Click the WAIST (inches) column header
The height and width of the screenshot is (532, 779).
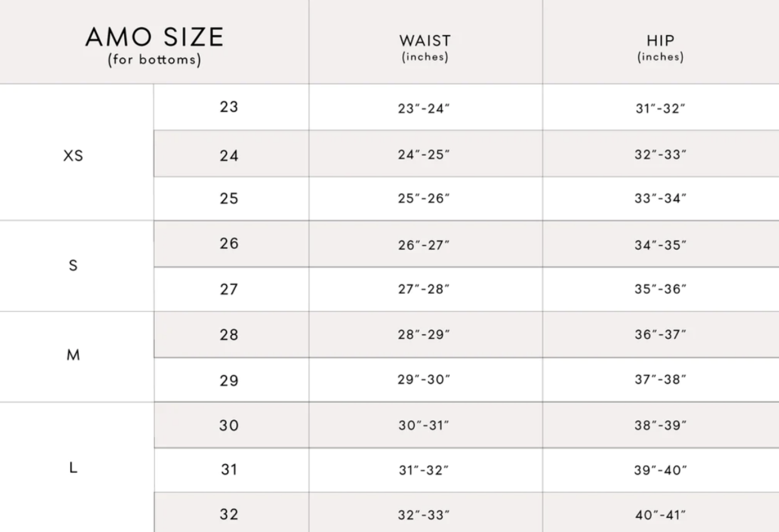pyautogui.click(x=425, y=48)
